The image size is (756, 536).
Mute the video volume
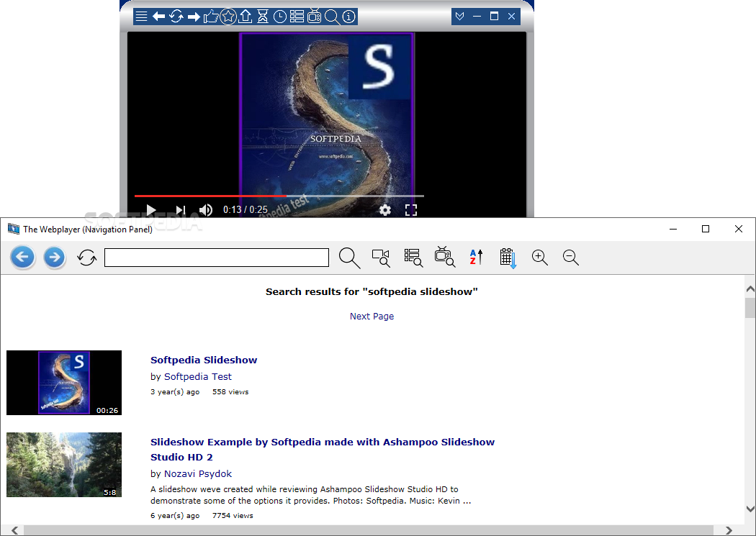pyautogui.click(x=206, y=210)
